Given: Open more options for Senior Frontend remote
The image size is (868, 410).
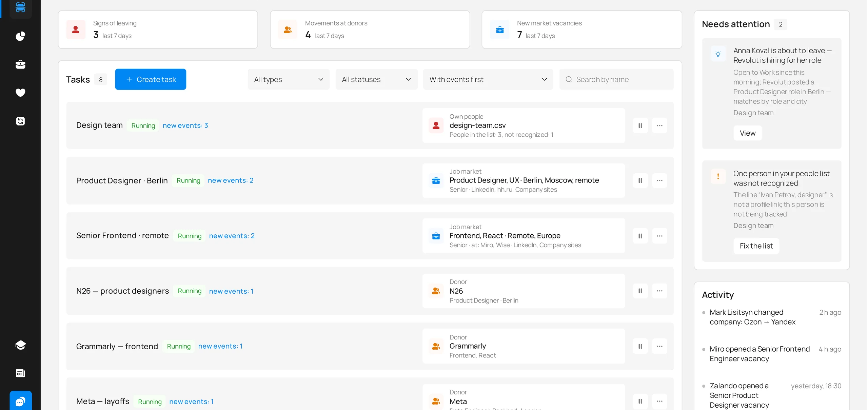Looking at the screenshot, I should pos(659,236).
